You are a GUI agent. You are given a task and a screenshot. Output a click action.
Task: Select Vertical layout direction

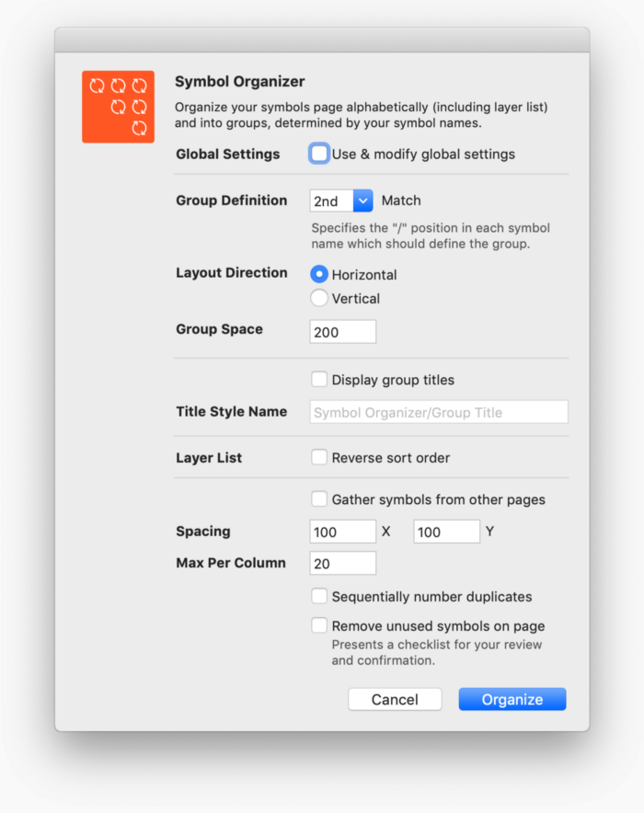tap(319, 298)
